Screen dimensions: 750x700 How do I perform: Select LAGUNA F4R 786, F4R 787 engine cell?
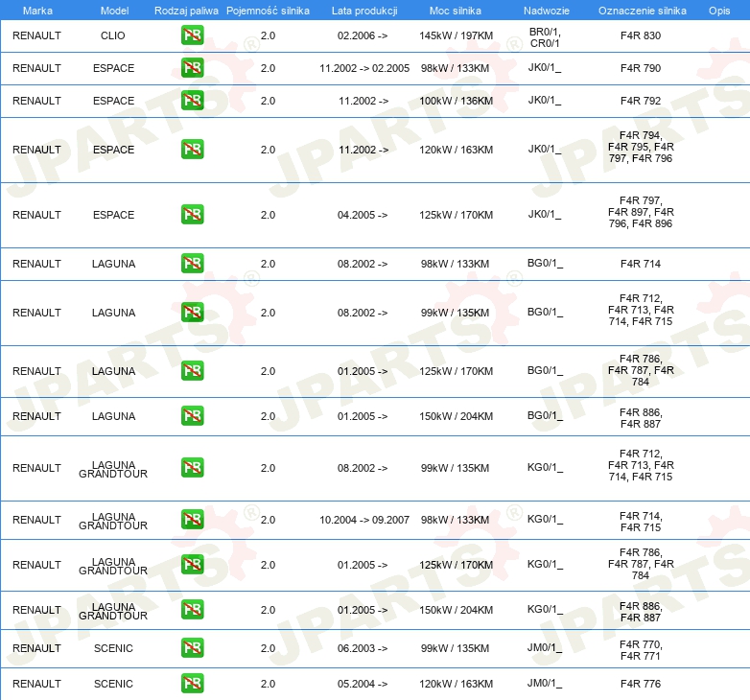641,370
